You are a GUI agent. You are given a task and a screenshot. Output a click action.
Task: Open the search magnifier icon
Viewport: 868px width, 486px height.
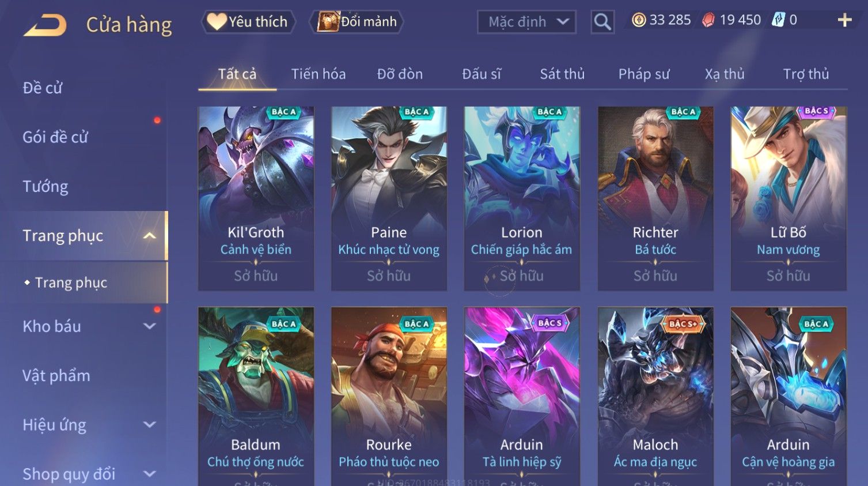click(602, 22)
